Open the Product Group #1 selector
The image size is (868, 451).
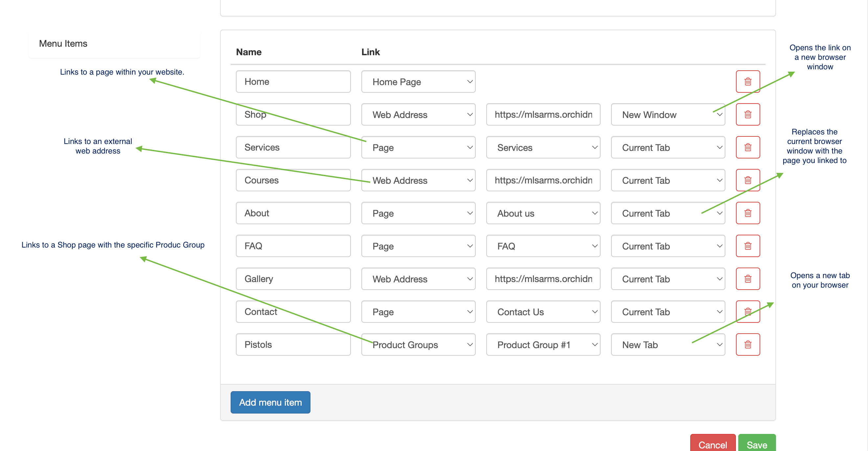pyautogui.click(x=543, y=344)
